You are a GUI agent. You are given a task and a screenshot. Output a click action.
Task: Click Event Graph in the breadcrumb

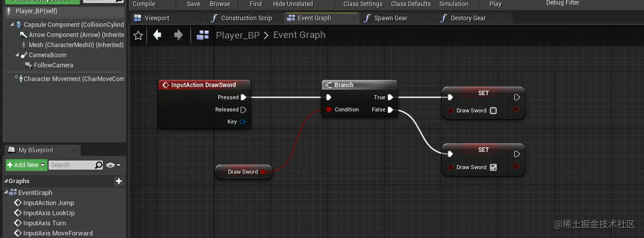tap(299, 35)
